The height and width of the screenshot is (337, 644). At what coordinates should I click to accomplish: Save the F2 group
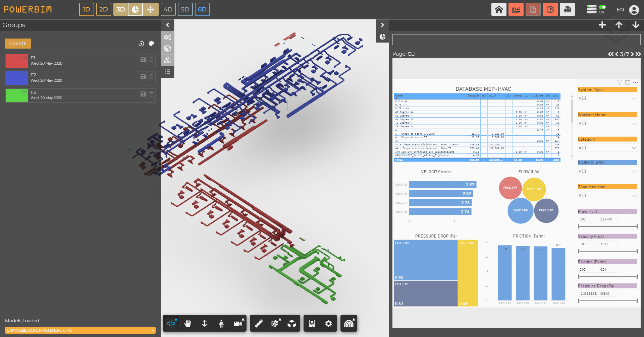(143, 77)
